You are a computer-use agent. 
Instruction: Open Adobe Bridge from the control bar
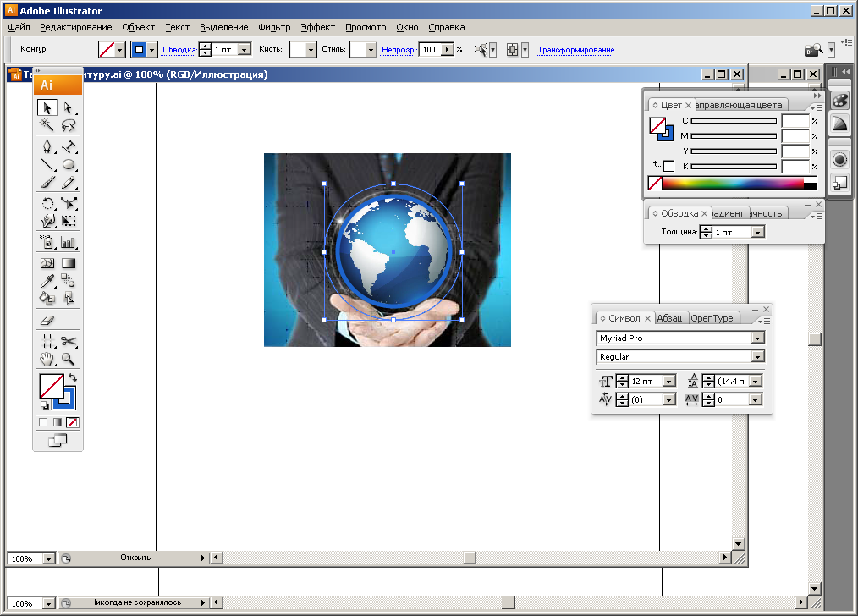[x=814, y=50]
